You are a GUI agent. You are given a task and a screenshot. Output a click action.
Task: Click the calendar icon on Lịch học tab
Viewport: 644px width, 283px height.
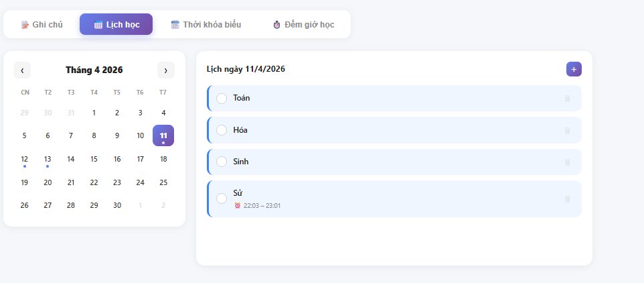[98, 25]
